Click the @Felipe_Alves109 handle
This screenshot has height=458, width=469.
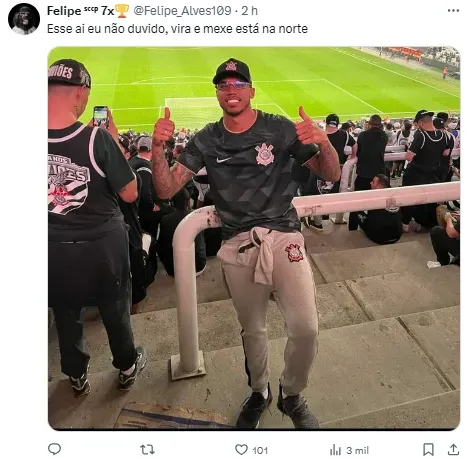182,11
